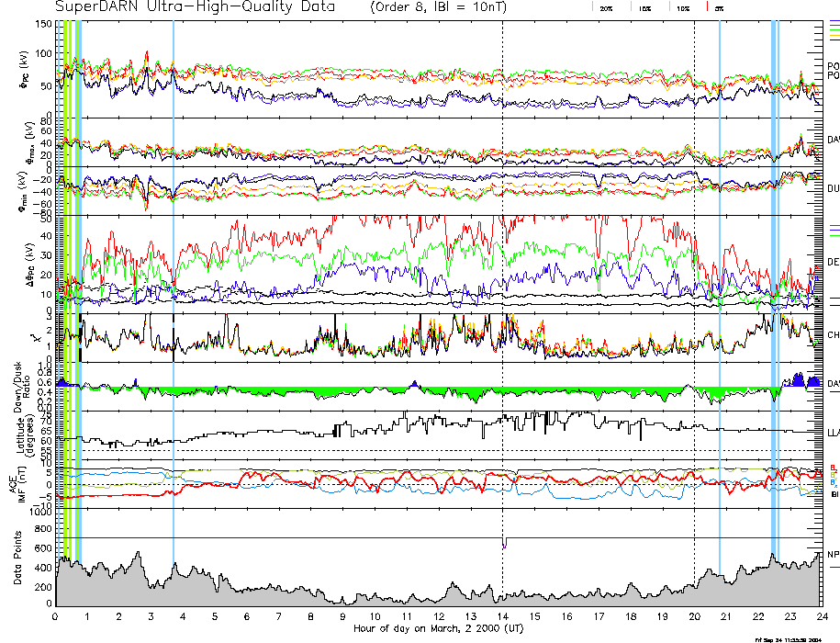
Task: Click the red Bz legend label
Action: 834,467
